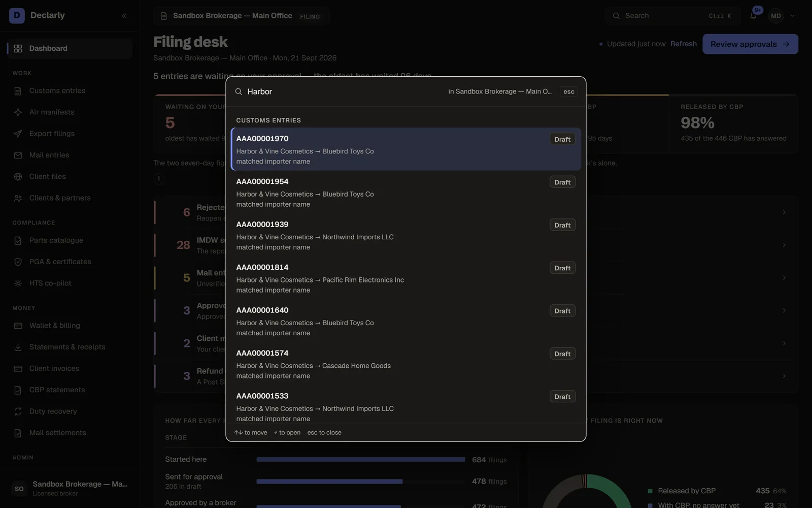This screenshot has height=508, width=812.
Task: Open search result AAA00001939
Action: (406, 235)
